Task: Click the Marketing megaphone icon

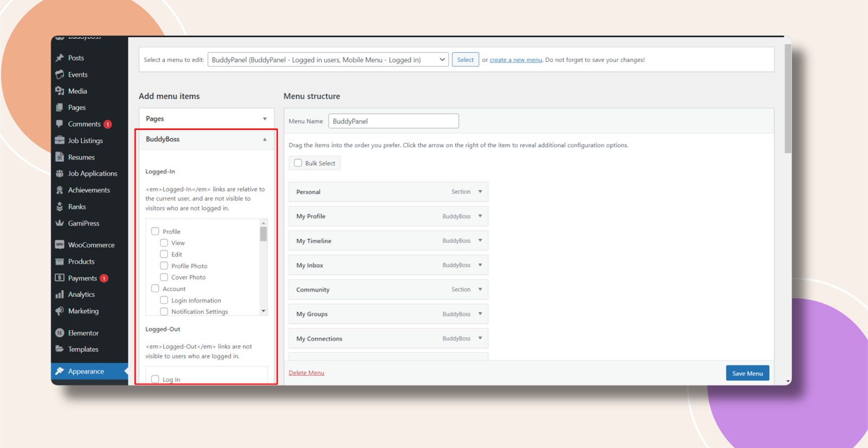Action: (x=60, y=311)
